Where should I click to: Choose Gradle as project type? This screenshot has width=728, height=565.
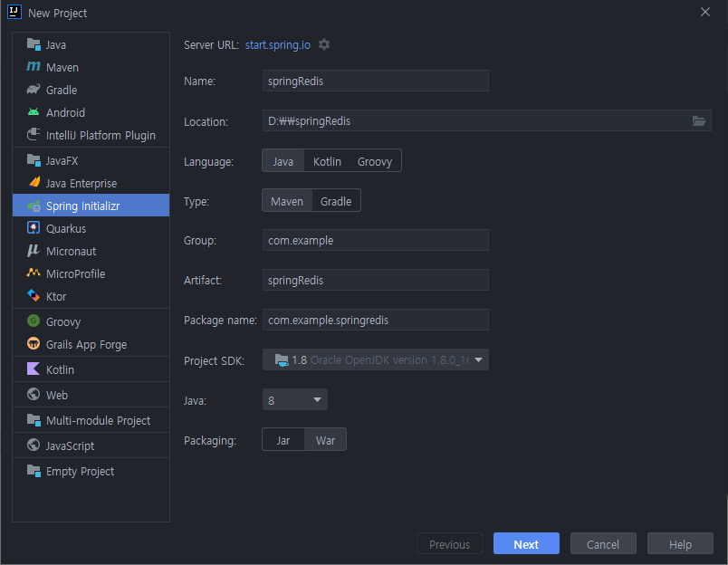[336, 201]
